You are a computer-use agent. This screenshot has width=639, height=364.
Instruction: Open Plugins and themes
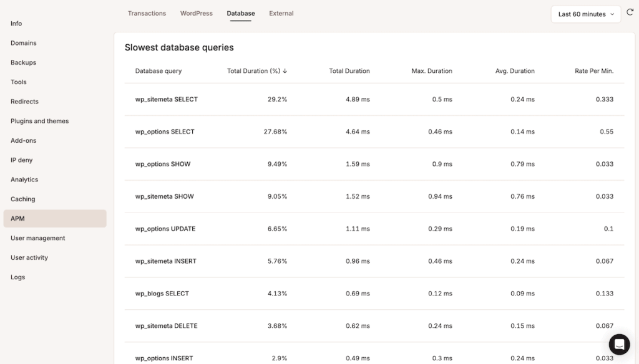pos(38,120)
